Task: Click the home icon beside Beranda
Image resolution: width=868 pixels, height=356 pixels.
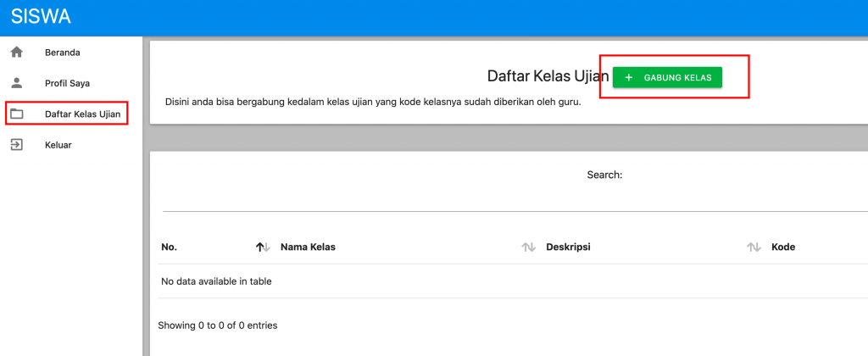Action: coord(16,53)
